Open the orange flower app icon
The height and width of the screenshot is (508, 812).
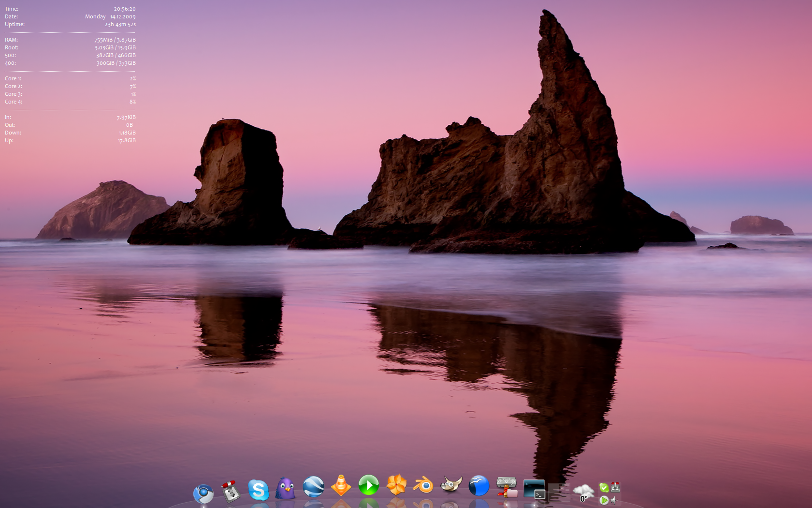click(x=396, y=485)
